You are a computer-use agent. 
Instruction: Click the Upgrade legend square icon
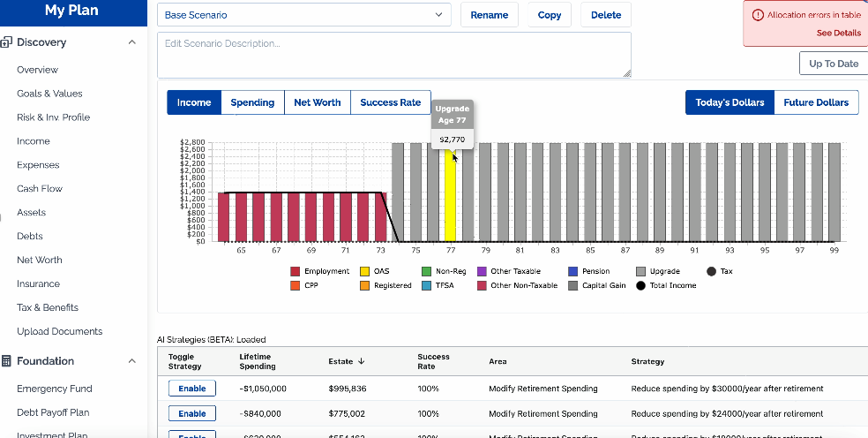[x=641, y=271]
